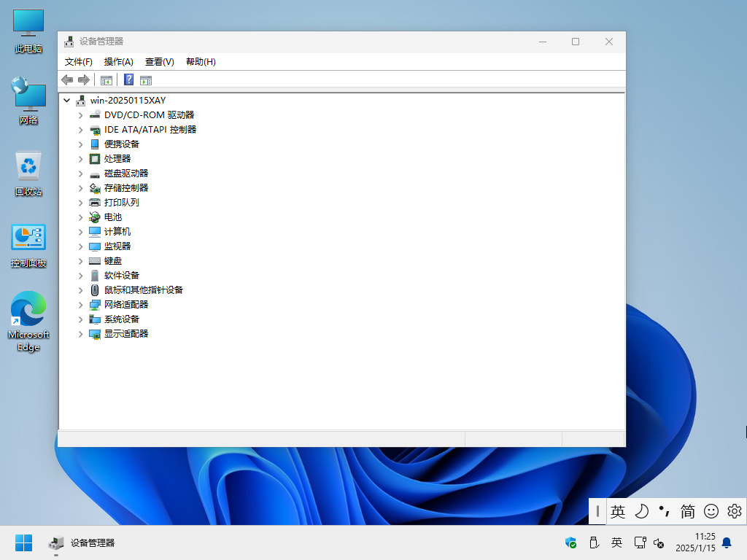Screen dimensions: 747x560
Task: Expand the 计算机 node
Action: 80,232
